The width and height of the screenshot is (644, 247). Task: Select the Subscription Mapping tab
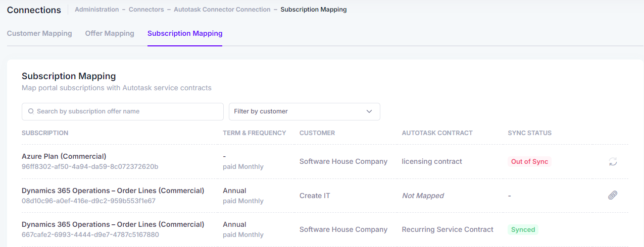pos(185,33)
